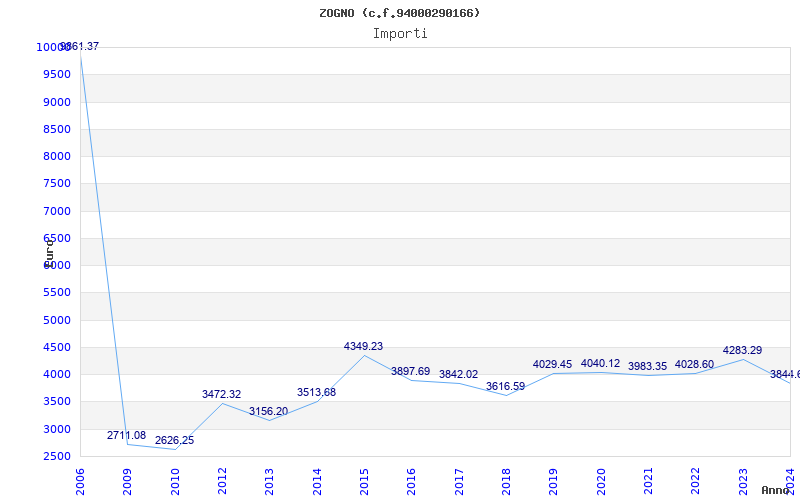Select the 4349.23 data label for 2015
The height and width of the screenshot is (500, 800).
pos(363,346)
